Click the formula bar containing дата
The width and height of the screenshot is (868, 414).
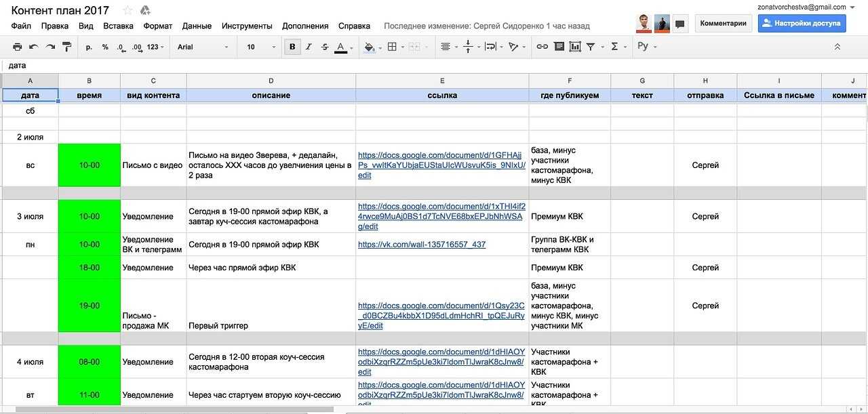(x=434, y=66)
